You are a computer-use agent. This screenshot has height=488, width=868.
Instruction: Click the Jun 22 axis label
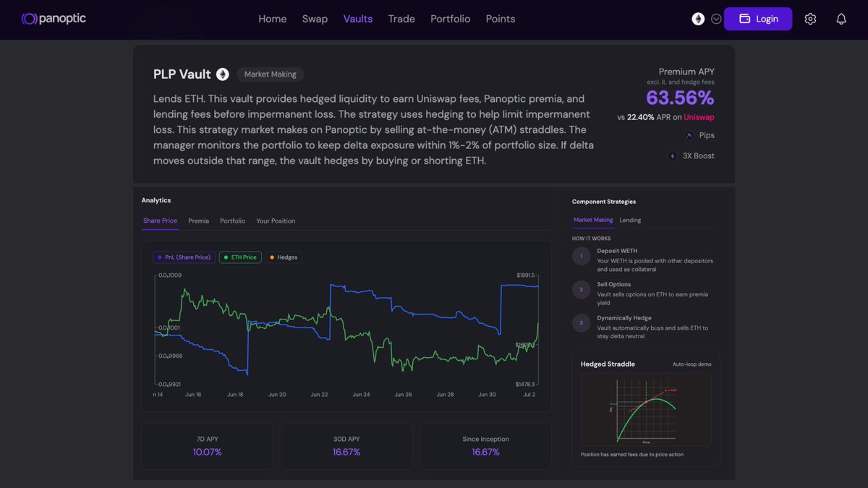(319, 395)
